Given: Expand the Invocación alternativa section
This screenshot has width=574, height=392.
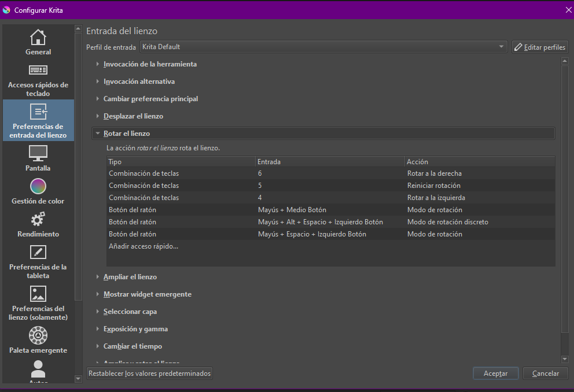Looking at the screenshot, I should coord(139,82).
